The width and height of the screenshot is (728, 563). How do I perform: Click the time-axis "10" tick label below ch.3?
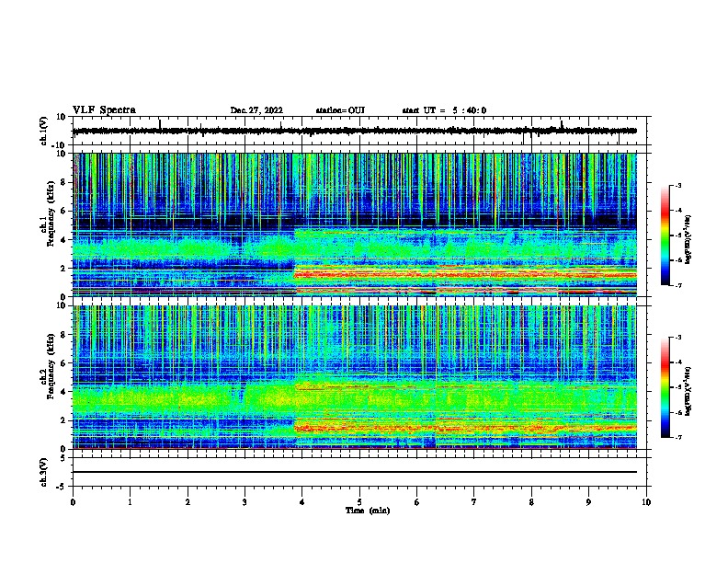click(x=646, y=502)
